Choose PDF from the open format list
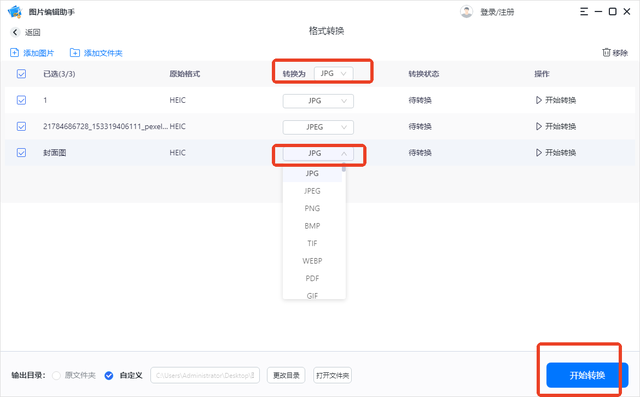The image size is (640, 397). pyautogui.click(x=312, y=279)
